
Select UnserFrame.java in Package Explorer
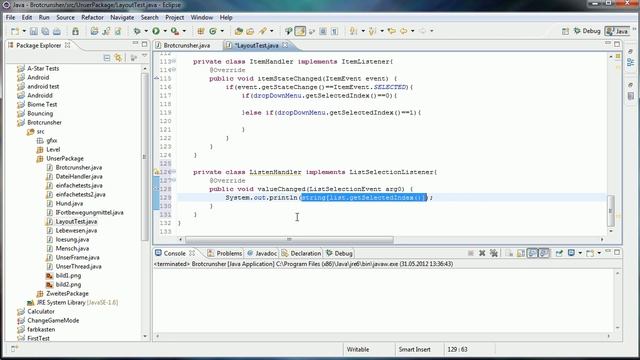click(78, 257)
